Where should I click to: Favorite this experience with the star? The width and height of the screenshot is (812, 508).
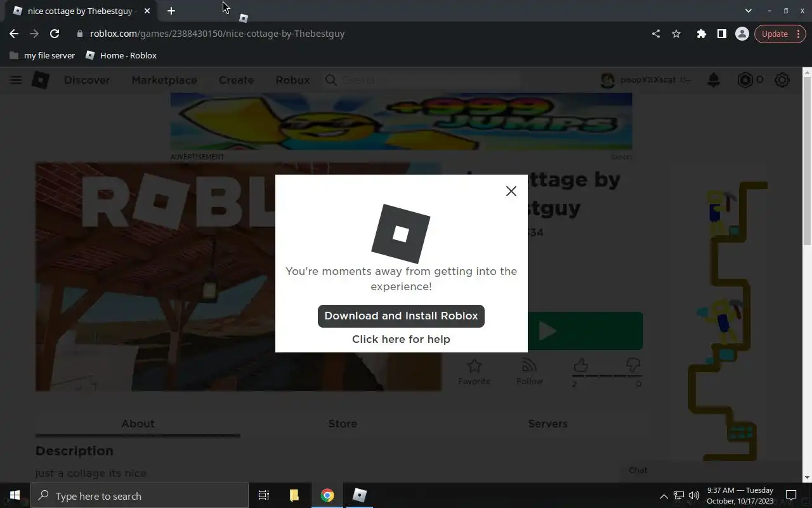[x=474, y=371]
